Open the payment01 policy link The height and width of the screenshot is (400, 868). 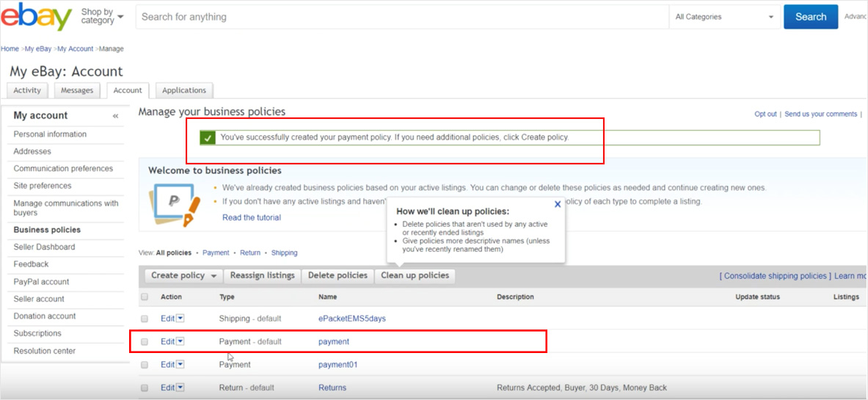pyautogui.click(x=338, y=365)
